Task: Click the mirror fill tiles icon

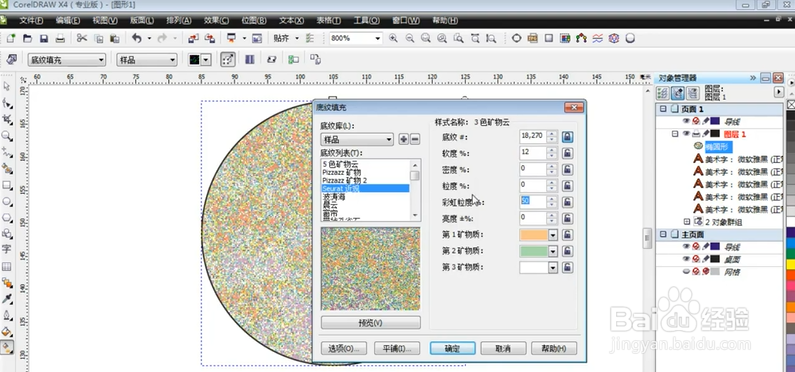Action: click(x=249, y=60)
